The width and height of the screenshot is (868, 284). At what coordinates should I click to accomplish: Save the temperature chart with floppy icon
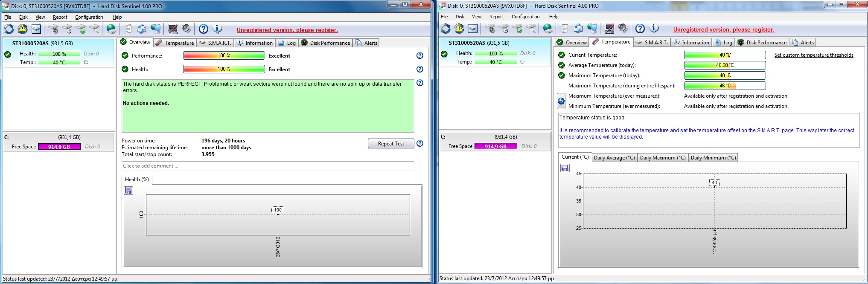565,168
